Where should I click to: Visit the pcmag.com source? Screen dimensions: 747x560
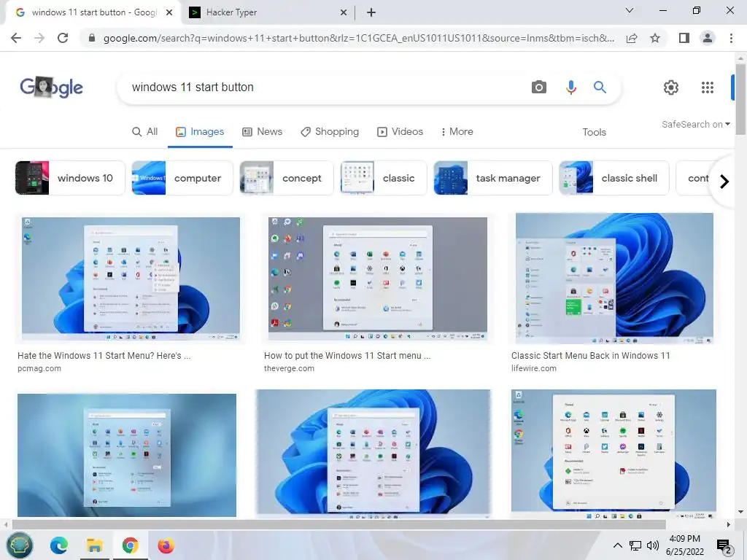(39, 368)
